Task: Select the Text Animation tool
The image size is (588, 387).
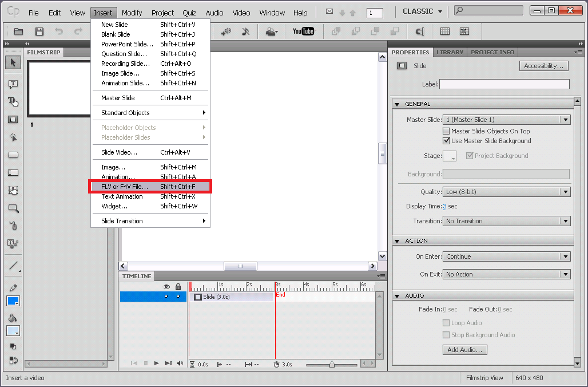Action: [13, 244]
